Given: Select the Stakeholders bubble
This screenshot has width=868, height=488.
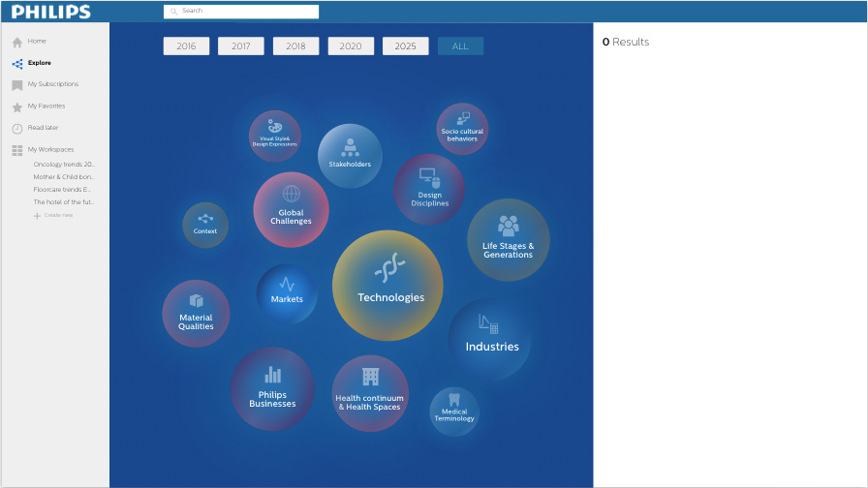Looking at the screenshot, I should click(x=350, y=156).
